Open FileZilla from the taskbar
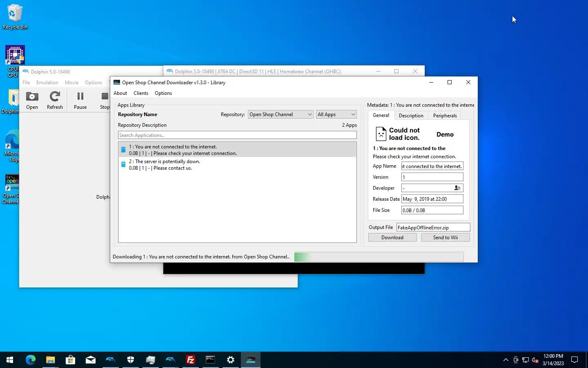Screen dimensions: 588x368 click(191, 360)
